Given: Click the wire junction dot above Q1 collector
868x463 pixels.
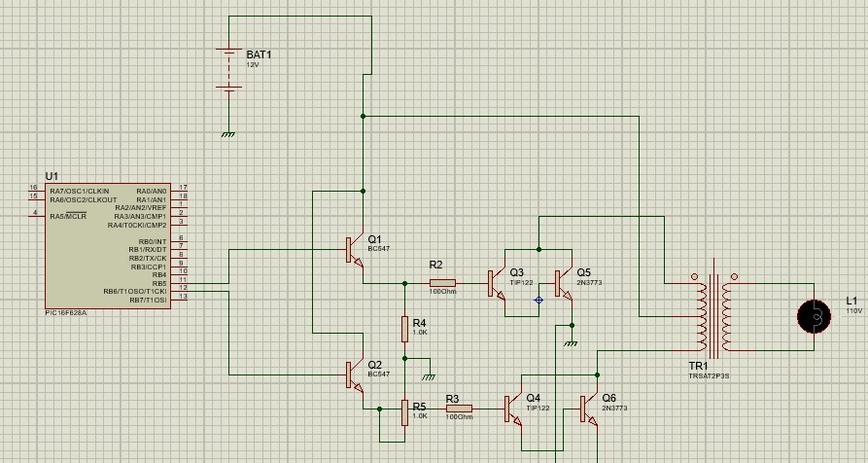Looking at the screenshot, I should click(364, 191).
